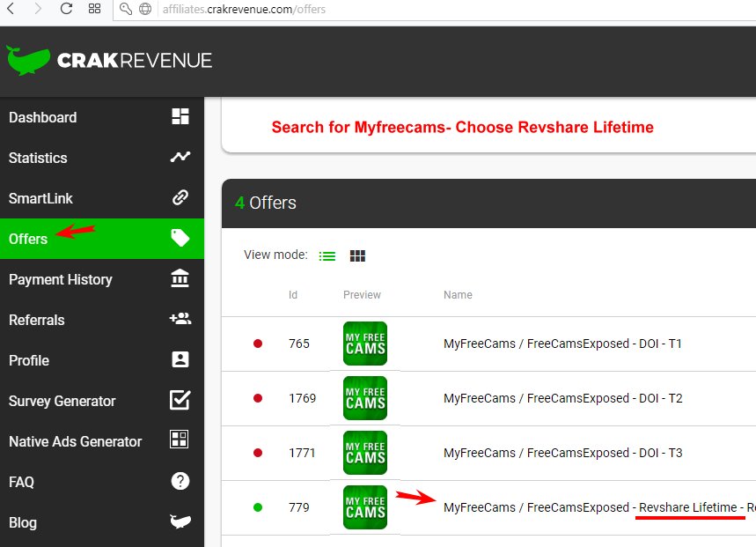Click the Dashboard grid icon
Image resolution: width=756 pixels, height=547 pixels.
(180, 116)
